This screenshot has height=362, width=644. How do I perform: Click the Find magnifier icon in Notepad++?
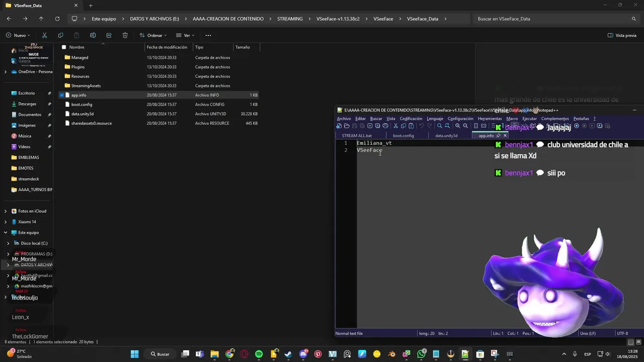(x=439, y=126)
